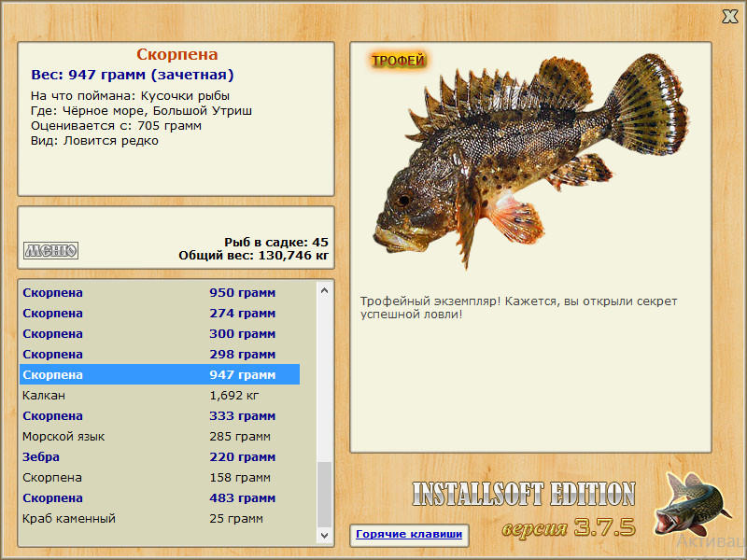Select the Краб каменный 25 грамм row

(x=160, y=518)
